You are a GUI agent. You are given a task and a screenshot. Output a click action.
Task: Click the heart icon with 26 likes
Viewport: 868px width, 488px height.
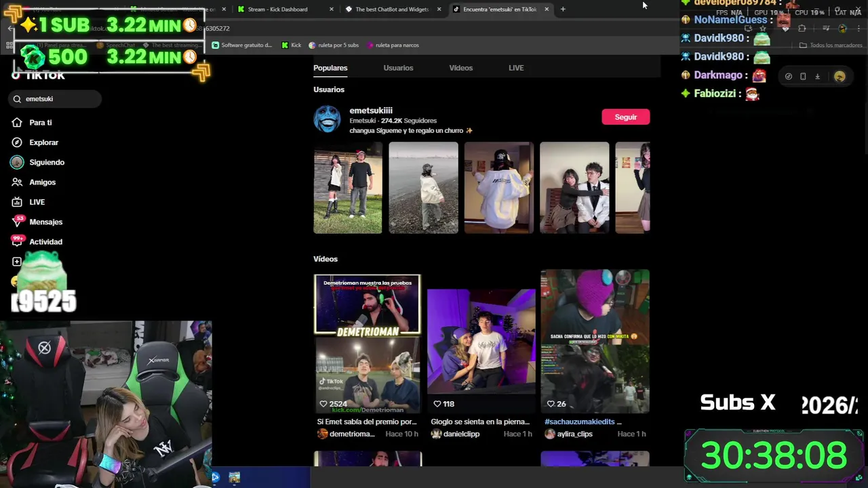coord(551,404)
